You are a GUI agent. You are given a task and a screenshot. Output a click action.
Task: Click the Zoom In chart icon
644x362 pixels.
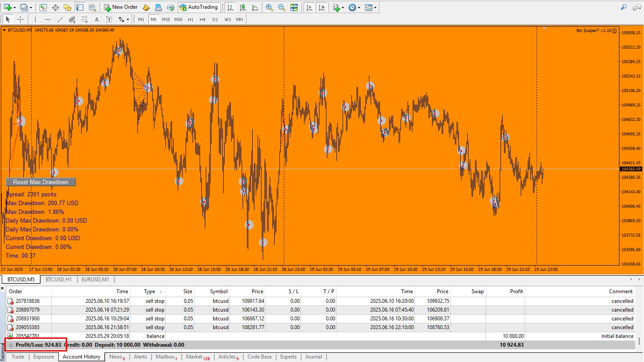pyautogui.click(x=269, y=7)
